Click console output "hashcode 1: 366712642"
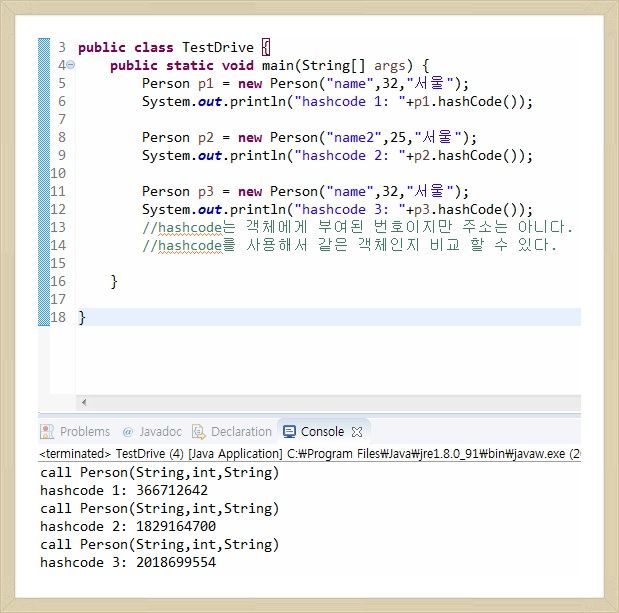 click(x=124, y=490)
